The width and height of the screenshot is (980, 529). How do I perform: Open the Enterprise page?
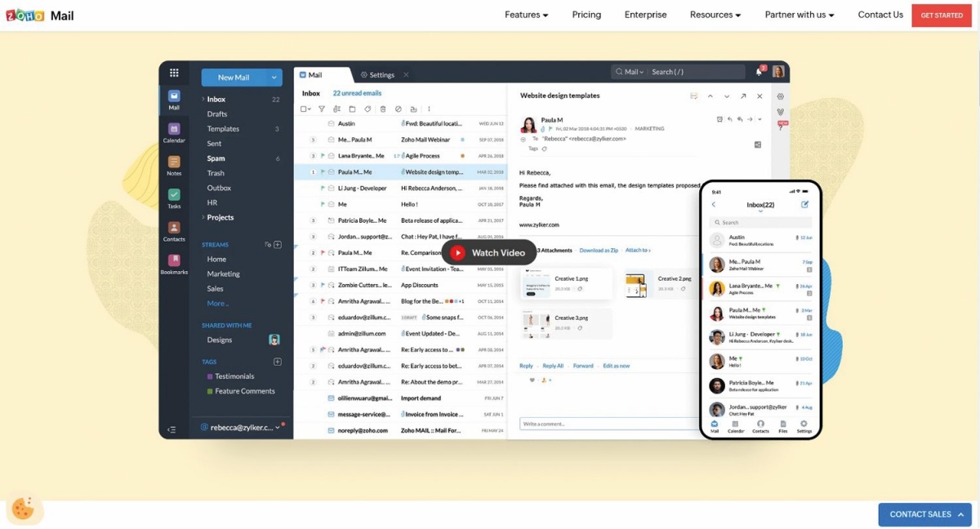tap(646, 15)
